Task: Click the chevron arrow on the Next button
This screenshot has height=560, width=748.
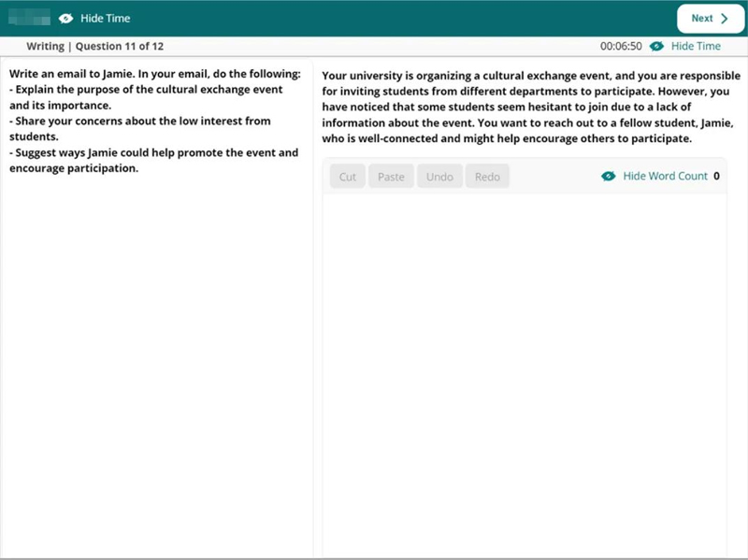Action: (725, 19)
